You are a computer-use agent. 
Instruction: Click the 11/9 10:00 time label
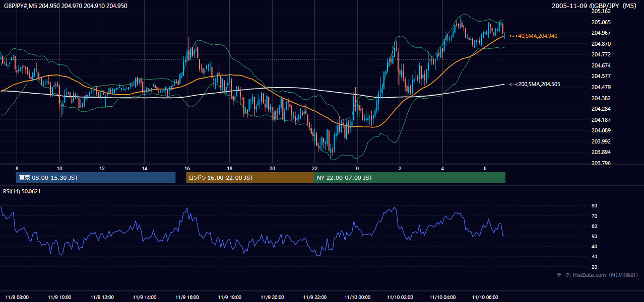59,297
